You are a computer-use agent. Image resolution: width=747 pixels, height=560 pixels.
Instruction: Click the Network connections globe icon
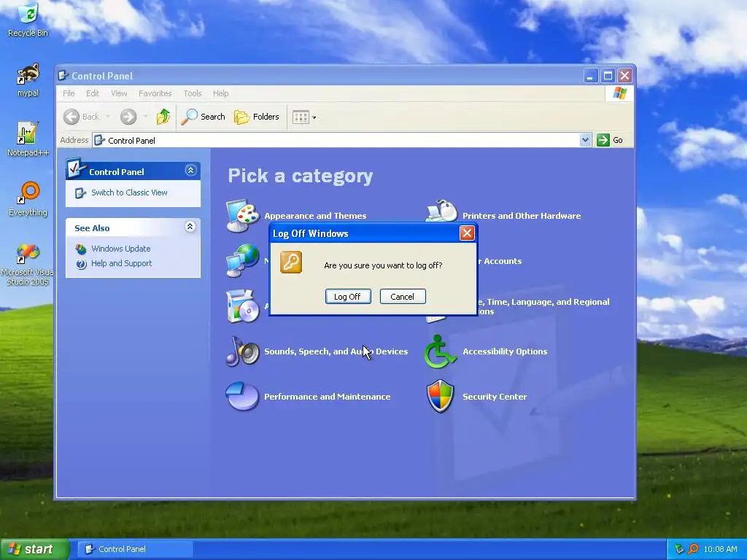tap(242, 260)
